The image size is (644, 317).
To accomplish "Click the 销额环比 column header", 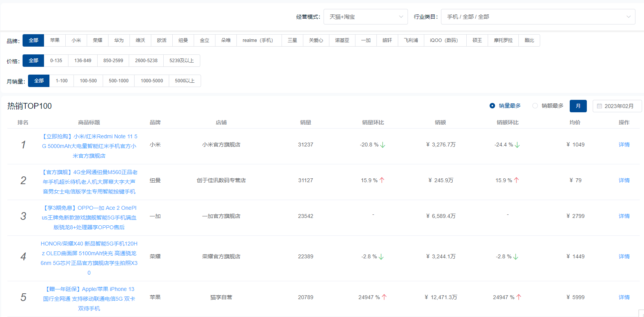I will point(507,122).
